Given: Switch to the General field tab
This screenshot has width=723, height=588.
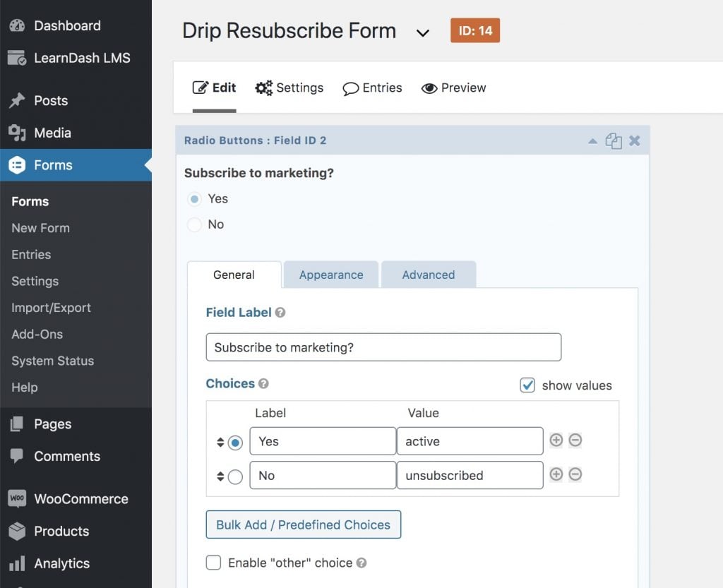Looking at the screenshot, I should tap(234, 275).
